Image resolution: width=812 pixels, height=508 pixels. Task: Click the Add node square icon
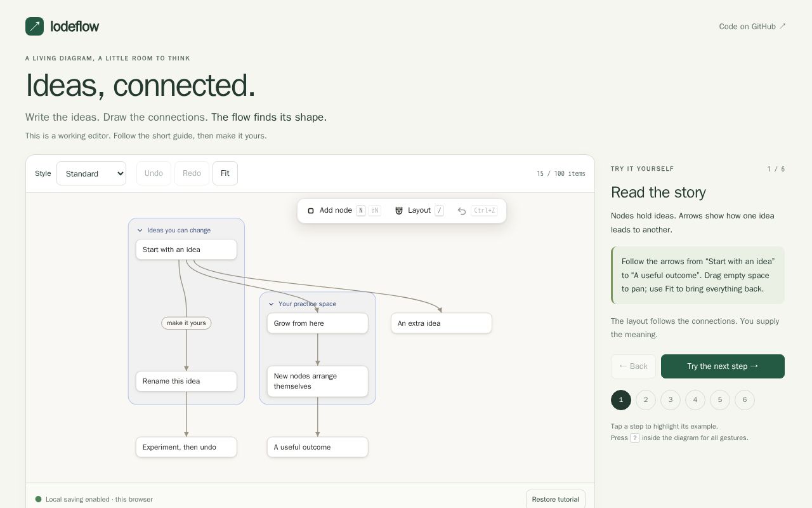click(311, 211)
